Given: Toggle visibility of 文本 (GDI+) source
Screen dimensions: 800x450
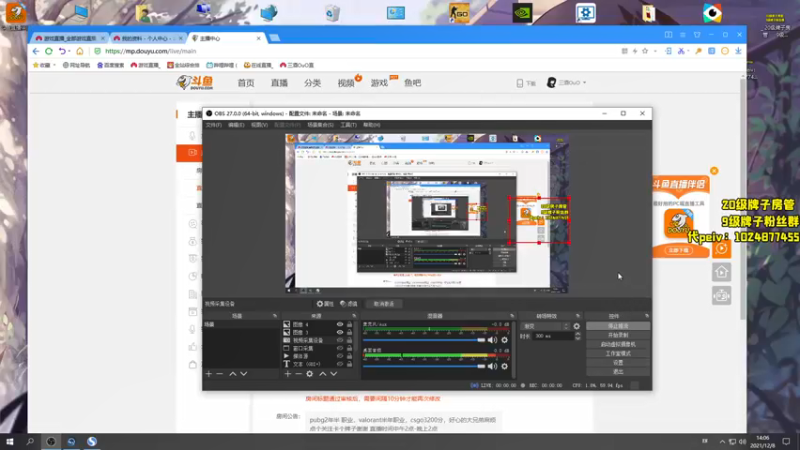Looking at the screenshot, I should tap(340, 364).
